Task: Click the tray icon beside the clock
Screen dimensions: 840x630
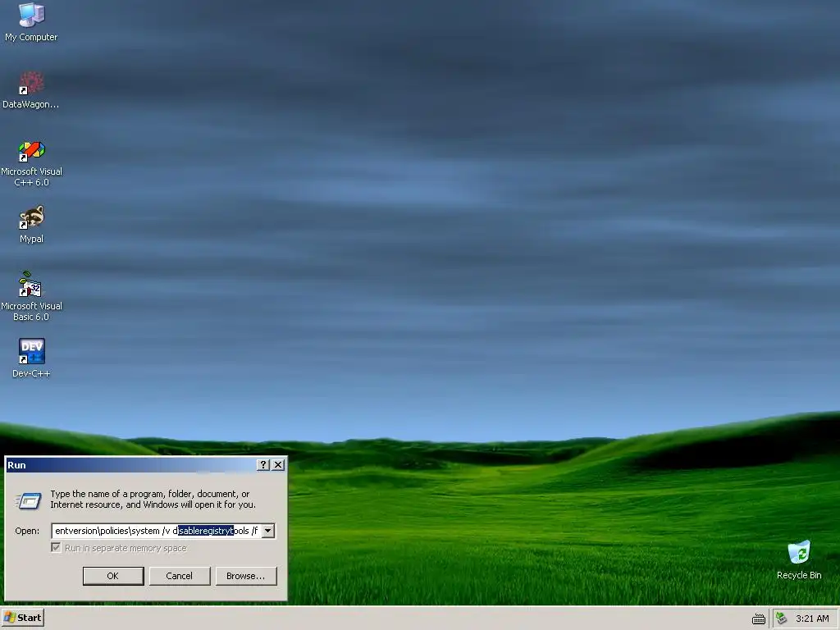Action: click(781, 619)
